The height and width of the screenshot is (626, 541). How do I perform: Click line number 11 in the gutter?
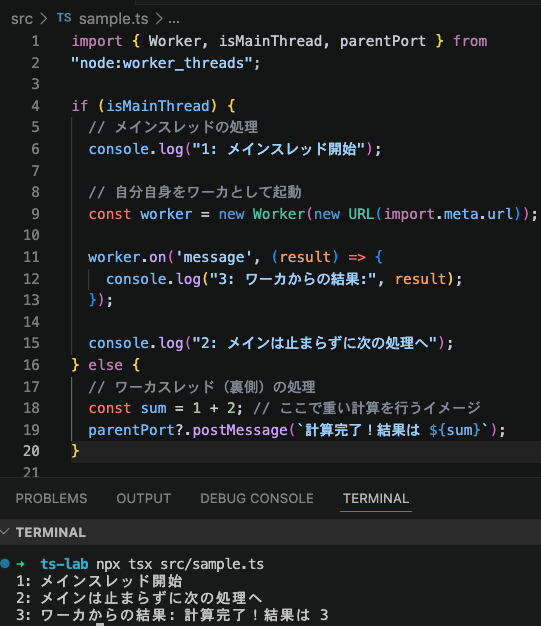click(32, 257)
